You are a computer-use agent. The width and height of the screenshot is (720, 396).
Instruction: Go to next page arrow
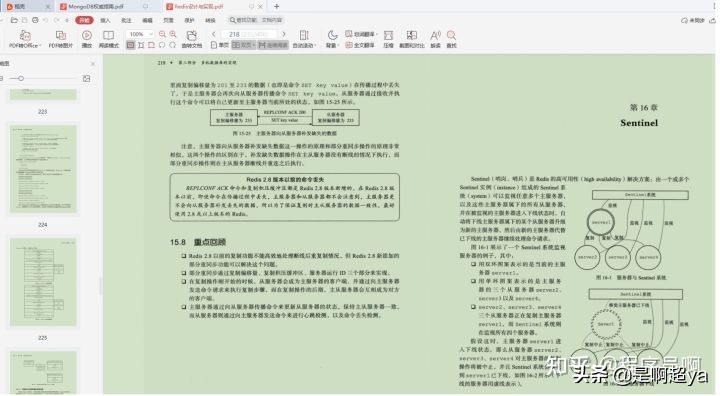point(284,34)
